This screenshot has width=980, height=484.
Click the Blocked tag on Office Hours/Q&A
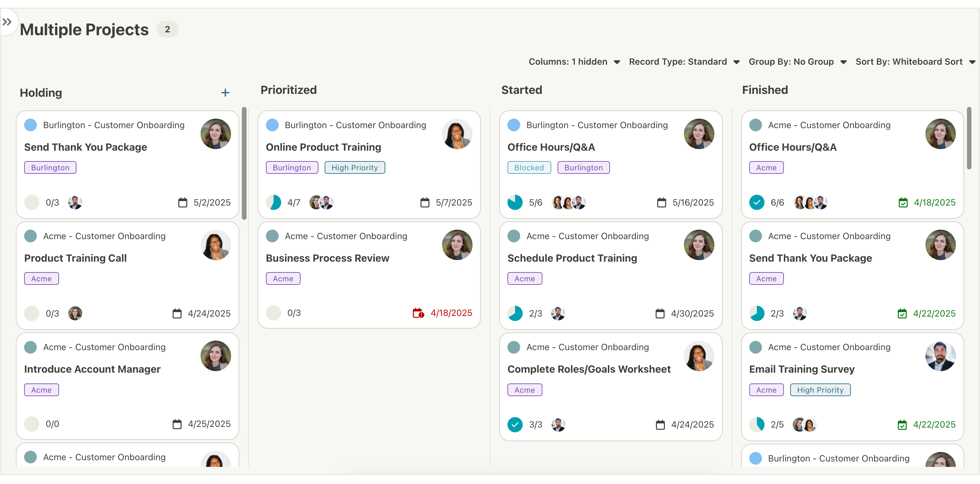pyautogui.click(x=529, y=168)
